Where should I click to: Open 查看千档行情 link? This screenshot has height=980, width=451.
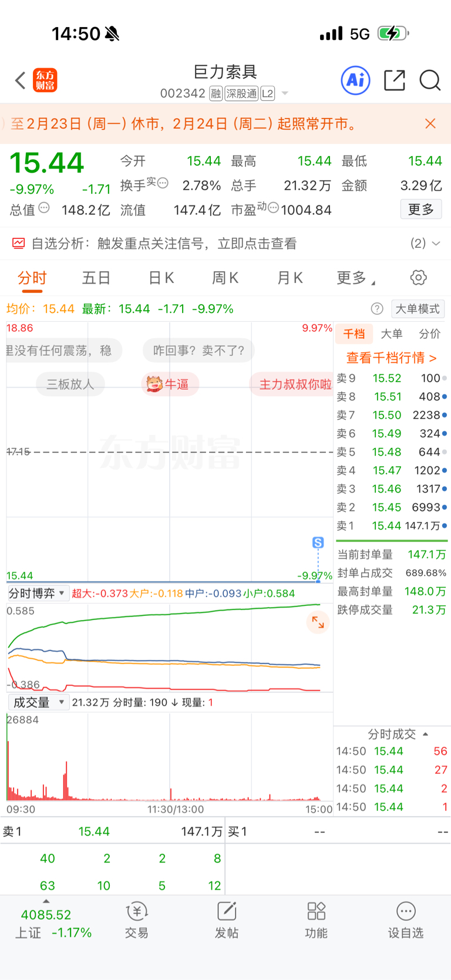[392, 358]
